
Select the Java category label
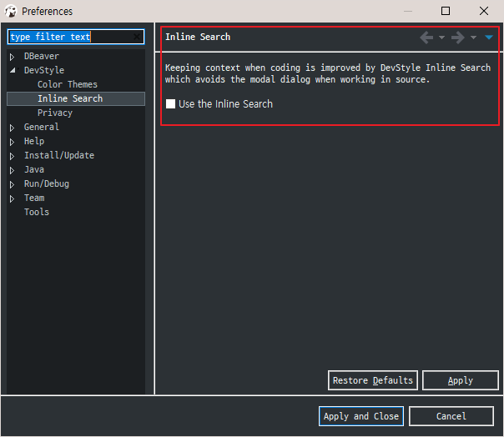[x=34, y=169]
